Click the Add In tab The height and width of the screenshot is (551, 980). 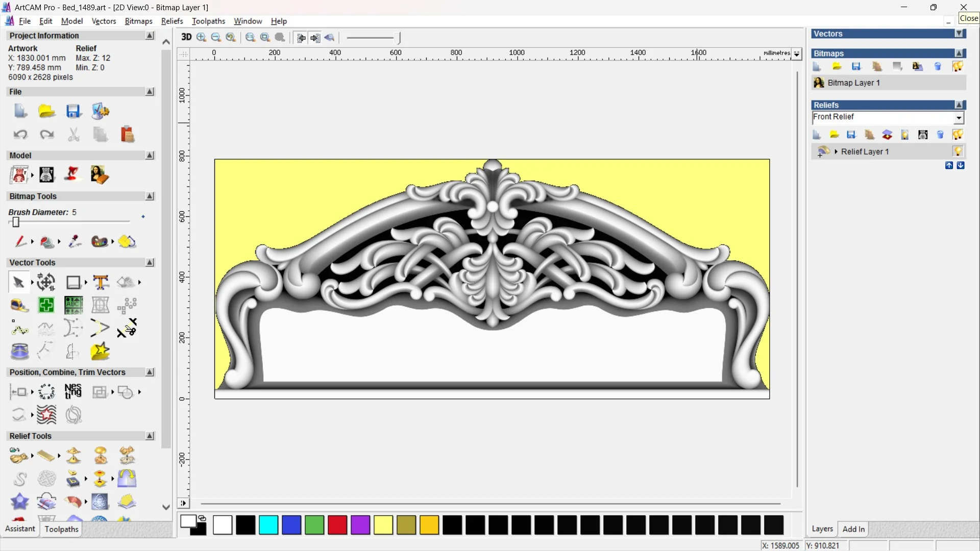pos(853,529)
